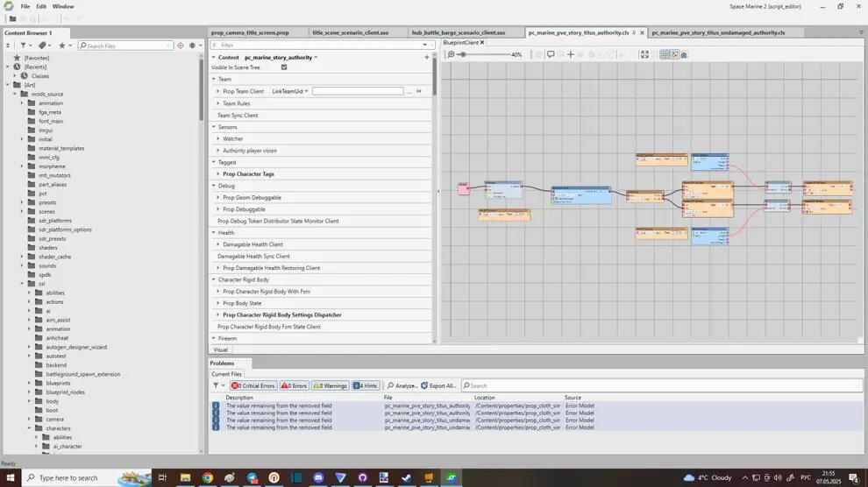Collapse the mods_source folder
Viewport: 868px width, 487px height.
(x=15, y=94)
